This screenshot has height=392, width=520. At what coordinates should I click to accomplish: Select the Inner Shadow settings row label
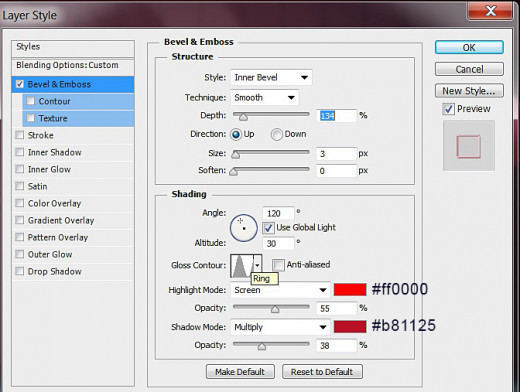coord(55,152)
